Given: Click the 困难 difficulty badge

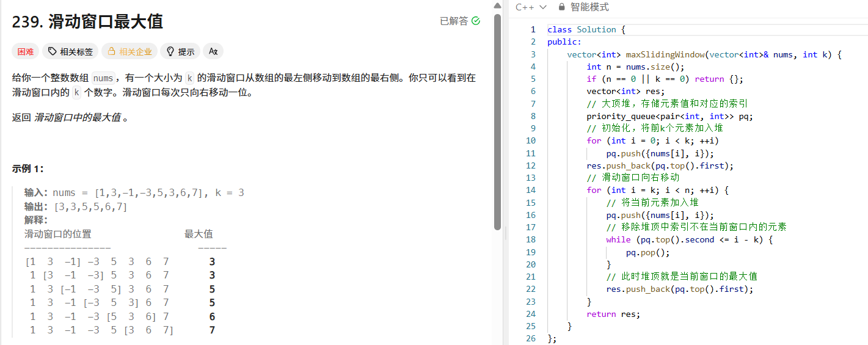Looking at the screenshot, I should coord(26,52).
